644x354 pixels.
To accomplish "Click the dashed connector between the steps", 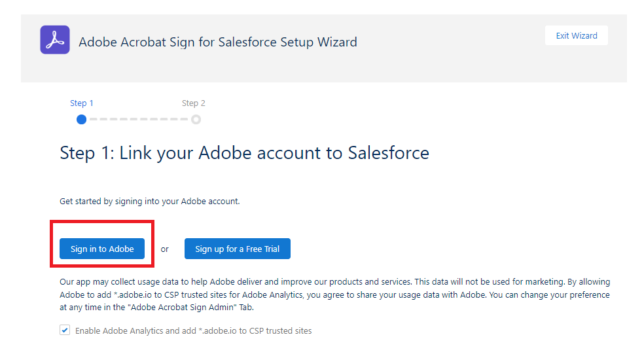I will point(138,119).
